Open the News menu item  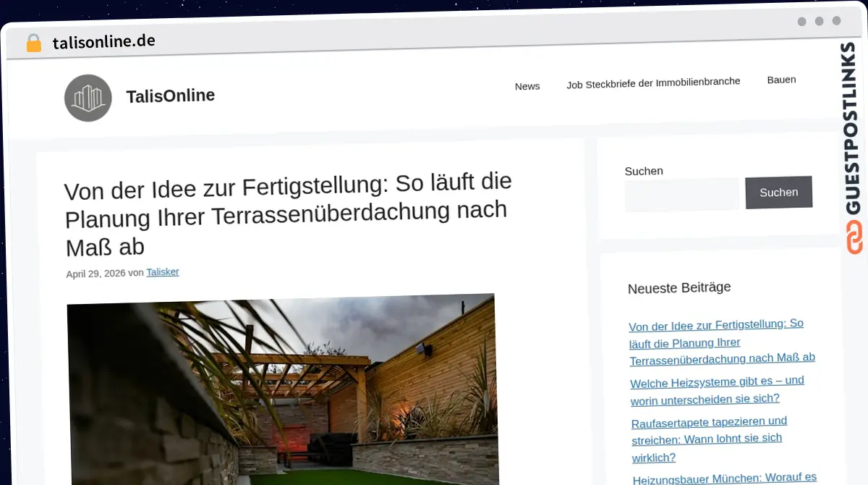tap(527, 86)
